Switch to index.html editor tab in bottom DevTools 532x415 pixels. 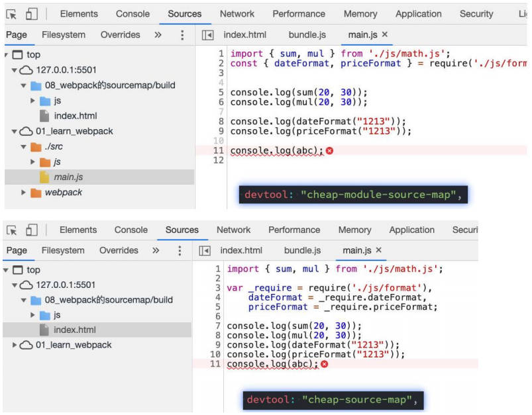click(241, 250)
